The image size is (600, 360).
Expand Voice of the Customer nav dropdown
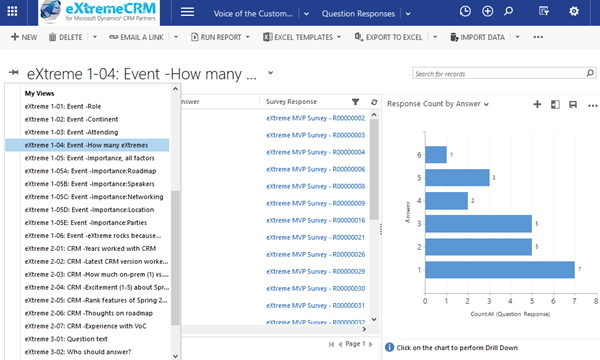[x=307, y=14]
